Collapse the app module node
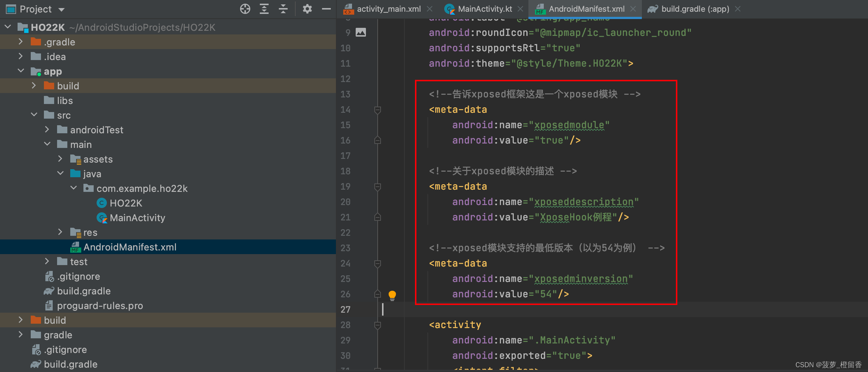868x372 pixels. point(21,71)
